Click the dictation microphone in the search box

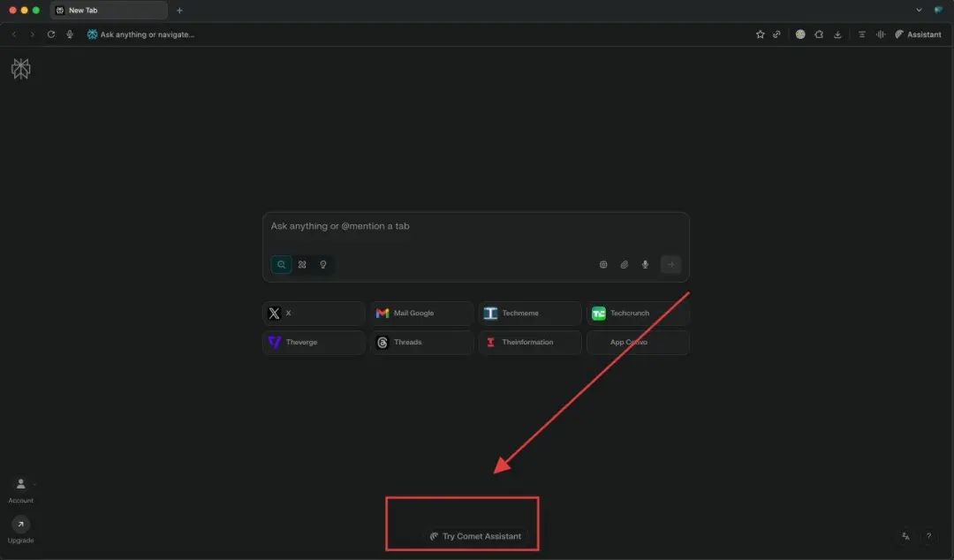tap(645, 265)
